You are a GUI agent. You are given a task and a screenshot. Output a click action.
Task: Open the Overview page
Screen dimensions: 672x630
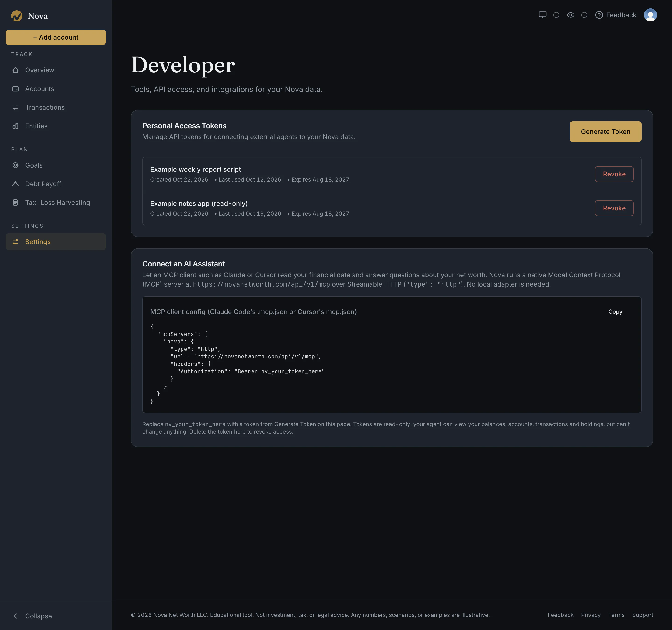pyautogui.click(x=56, y=70)
